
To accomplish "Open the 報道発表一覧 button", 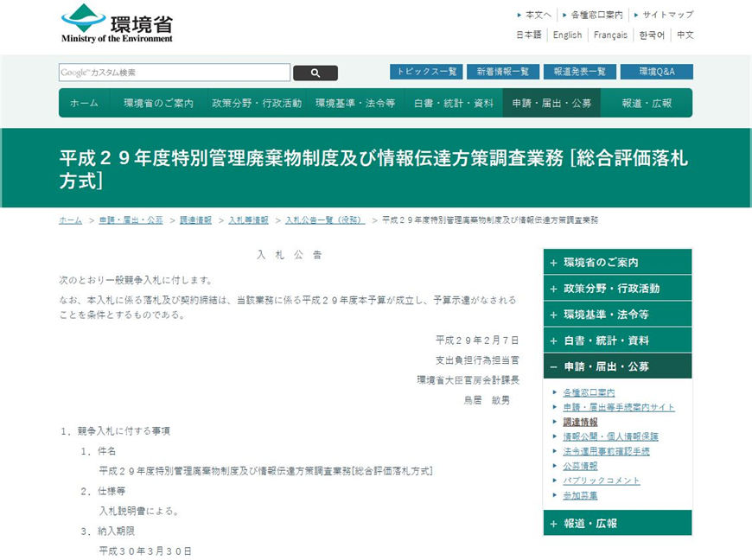I will click(x=579, y=73).
